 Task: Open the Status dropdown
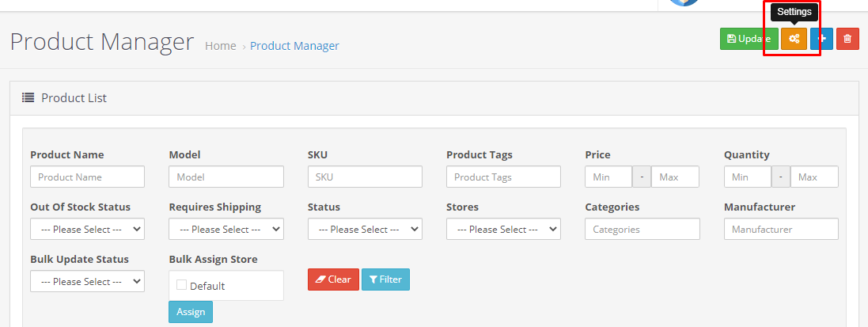[x=365, y=229]
